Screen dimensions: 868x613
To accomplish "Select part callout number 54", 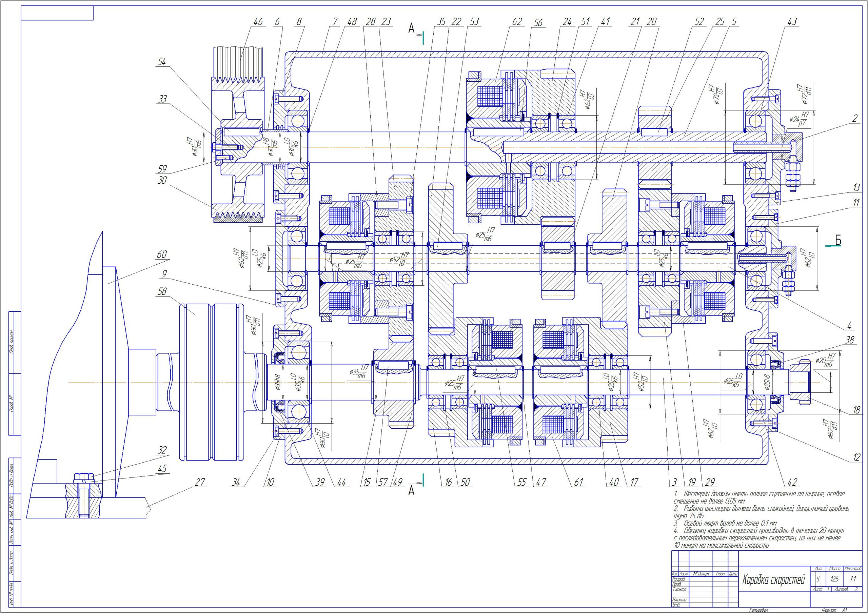I will click(161, 62).
